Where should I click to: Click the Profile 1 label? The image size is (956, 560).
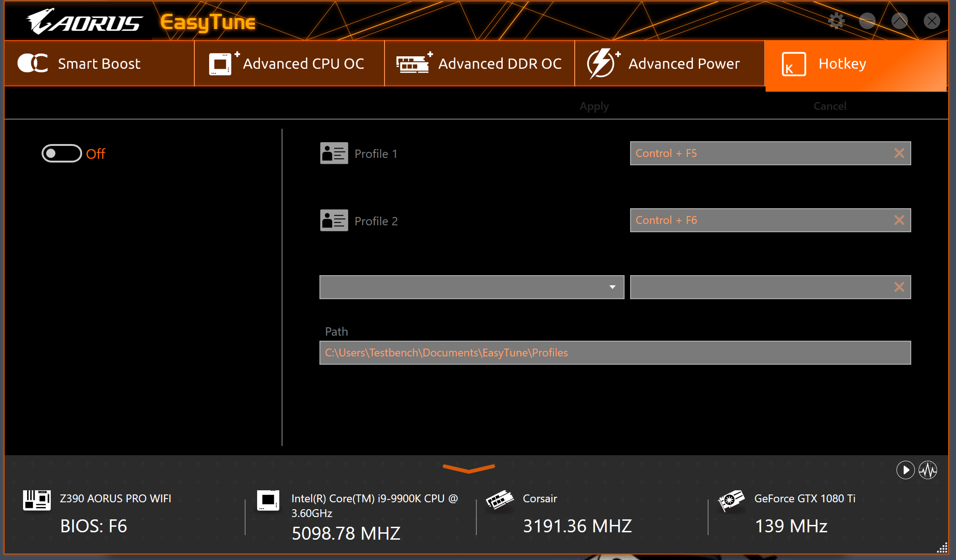376,154
